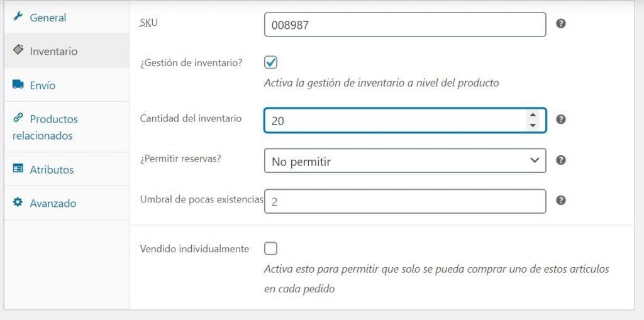Increase inventory quantity with the up arrow
Viewport: 644px width, 320px height.
[533, 116]
